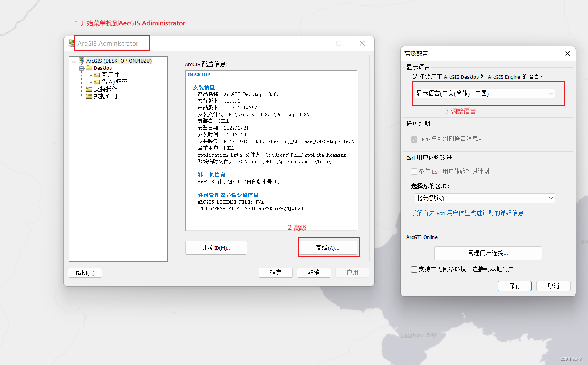Collapse the ArcGIS (DESKTOP-QNJ4U2U) root node
Image resolution: width=588 pixels, height=365 pixels.
point(74,61)
